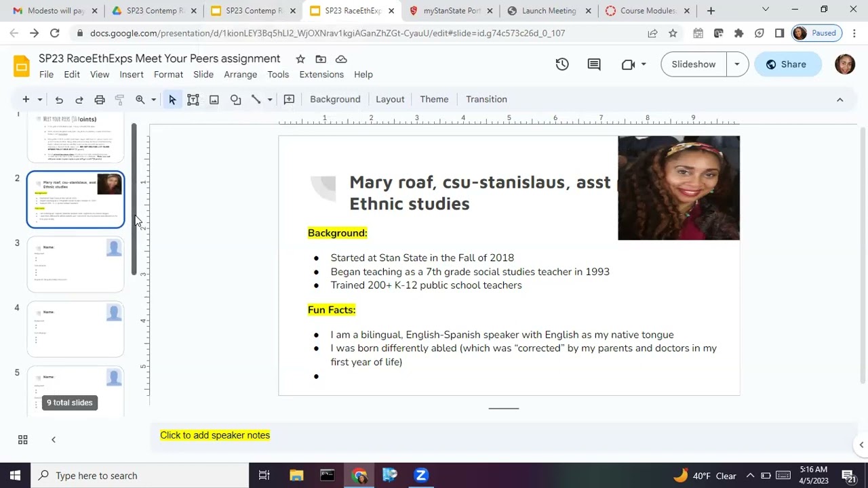Click the Transition button
Viewport: 868px width, 488px height.
click(x=486, y=100)
